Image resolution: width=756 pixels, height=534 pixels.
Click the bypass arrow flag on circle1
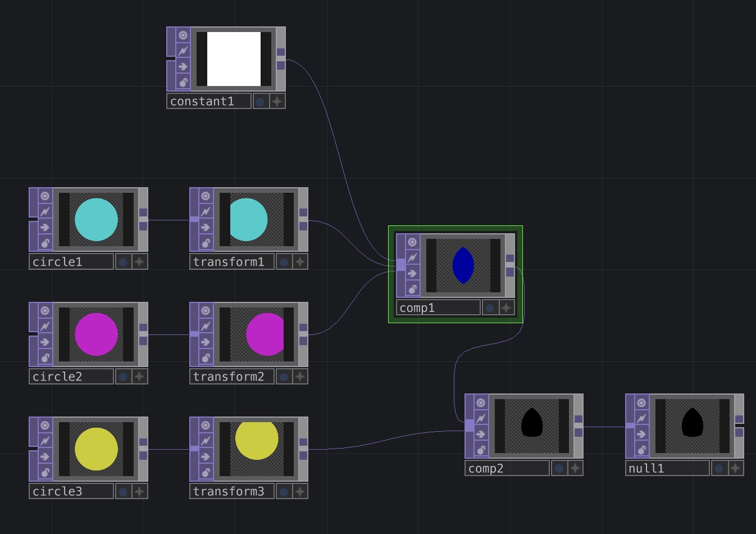click(x=45, y=227)
